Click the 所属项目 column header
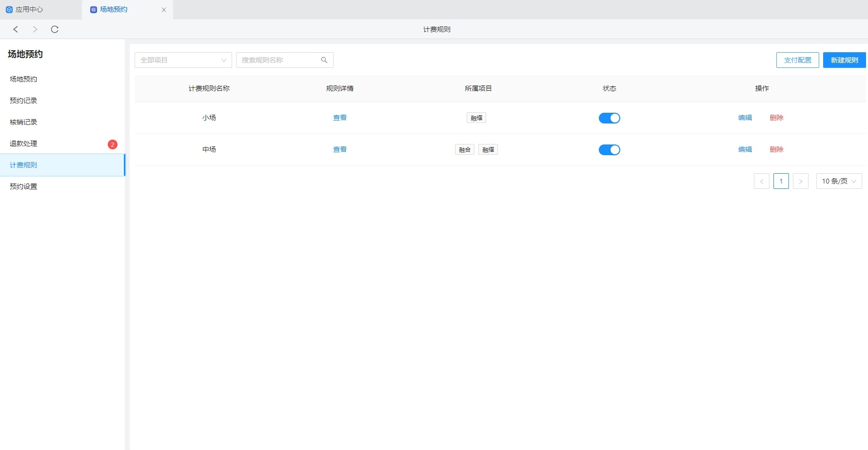868x450 pixels. (x=478, y=88)
